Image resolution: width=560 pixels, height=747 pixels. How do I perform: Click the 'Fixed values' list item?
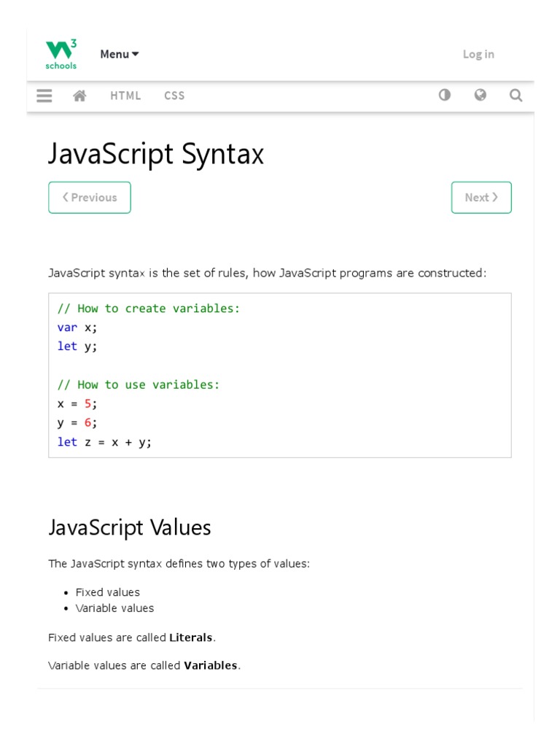tap(108, 592)
